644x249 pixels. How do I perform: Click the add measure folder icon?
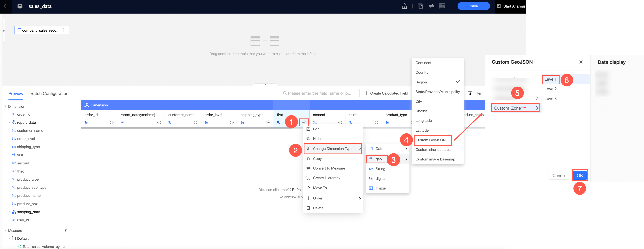click(65, 231)
